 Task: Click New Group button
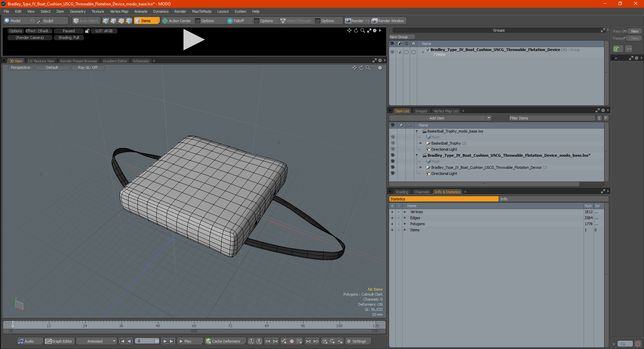pyautogui.click(x=402, y=37)
